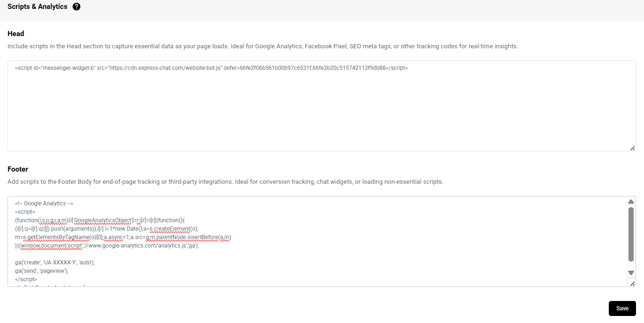Open the Scripts & Analytics help icon

click(x=77, y=7)
